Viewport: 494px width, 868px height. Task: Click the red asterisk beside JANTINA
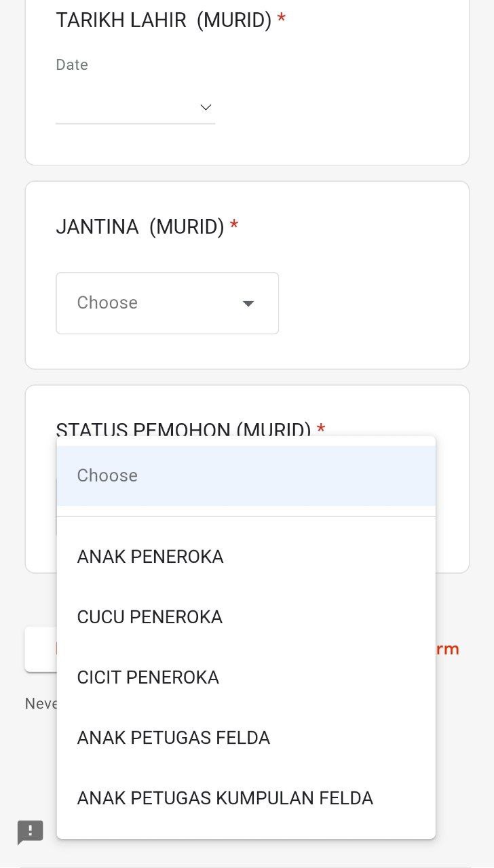234,226
